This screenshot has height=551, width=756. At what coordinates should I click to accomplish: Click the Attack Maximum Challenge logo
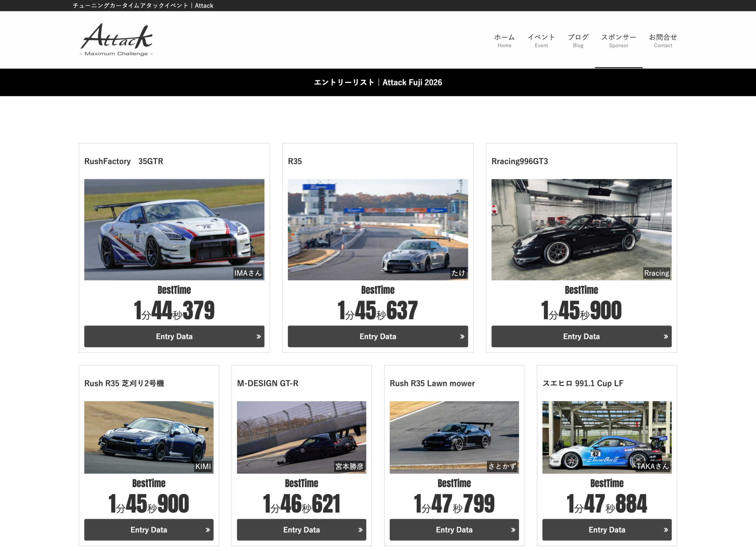(116, 39)
